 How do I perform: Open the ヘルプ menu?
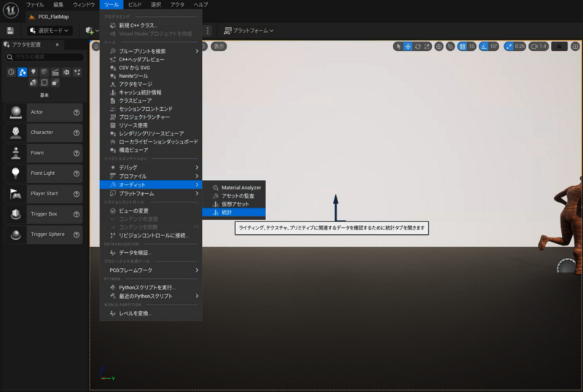pos(201,4)
